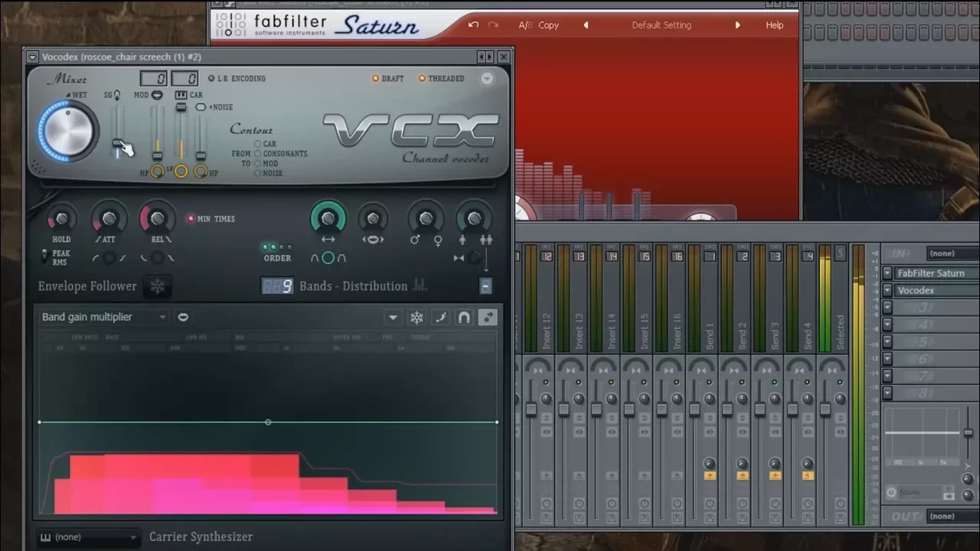Click the redo arrow in FabFilter Saturn
The image size is (980, 551).
click(493, 24)
